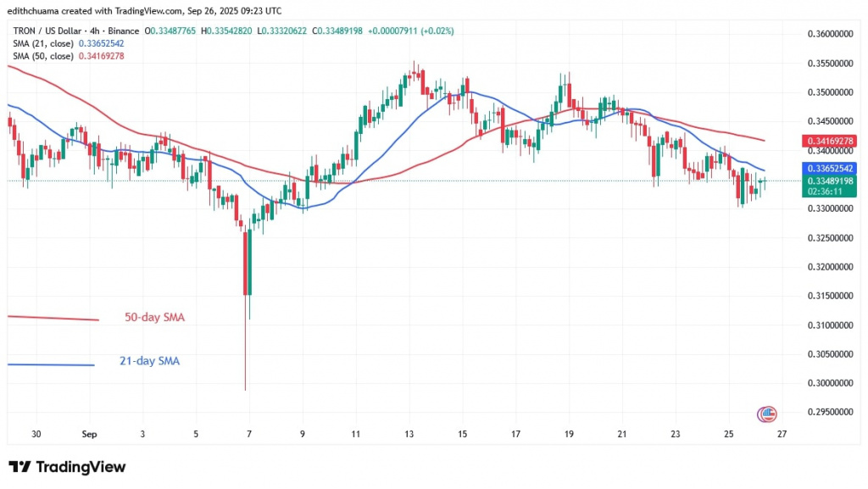Click the 21-day SMA text label

tap(149, 361)
